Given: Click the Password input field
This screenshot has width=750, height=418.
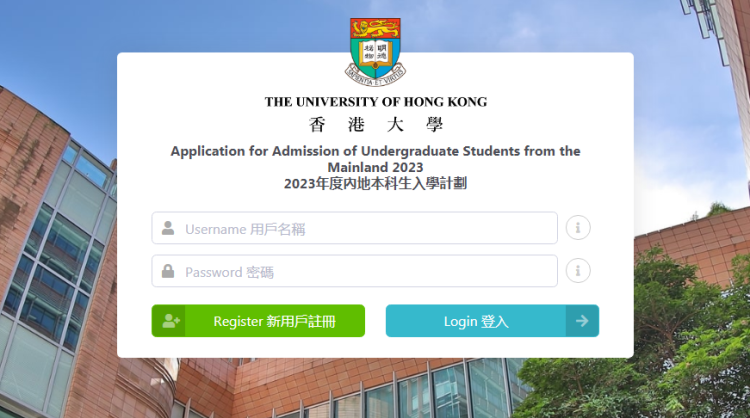Looking at the screenshot, I should 354,271.
